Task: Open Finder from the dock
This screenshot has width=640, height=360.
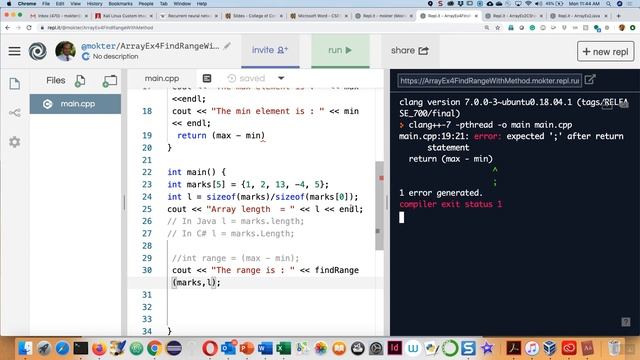Action: point(25,348)
